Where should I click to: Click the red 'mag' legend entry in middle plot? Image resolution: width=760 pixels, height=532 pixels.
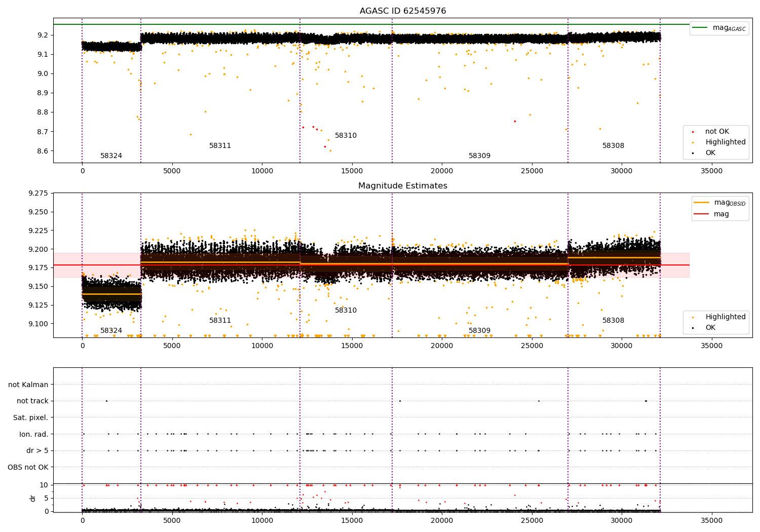tap(712, 214)
